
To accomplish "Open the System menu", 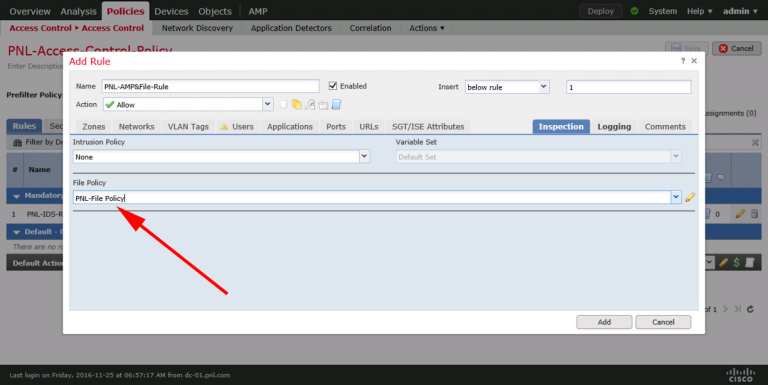I will pos(663,11).
